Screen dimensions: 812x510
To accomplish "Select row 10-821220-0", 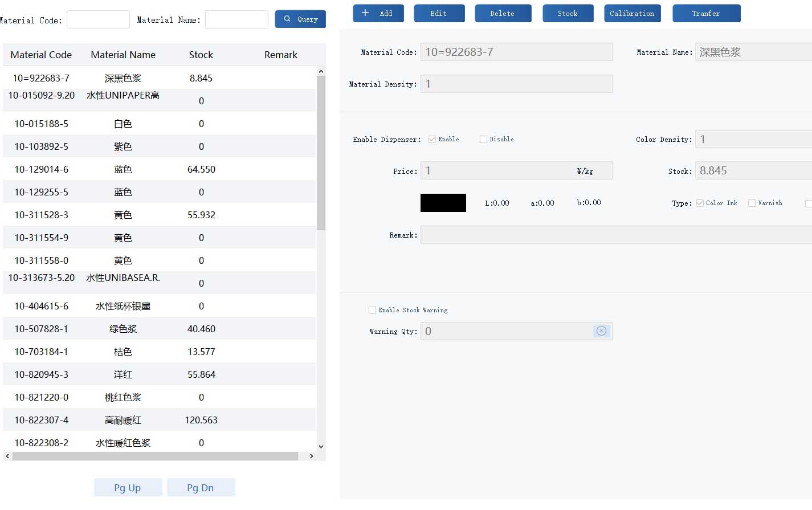I will point(160,397).
